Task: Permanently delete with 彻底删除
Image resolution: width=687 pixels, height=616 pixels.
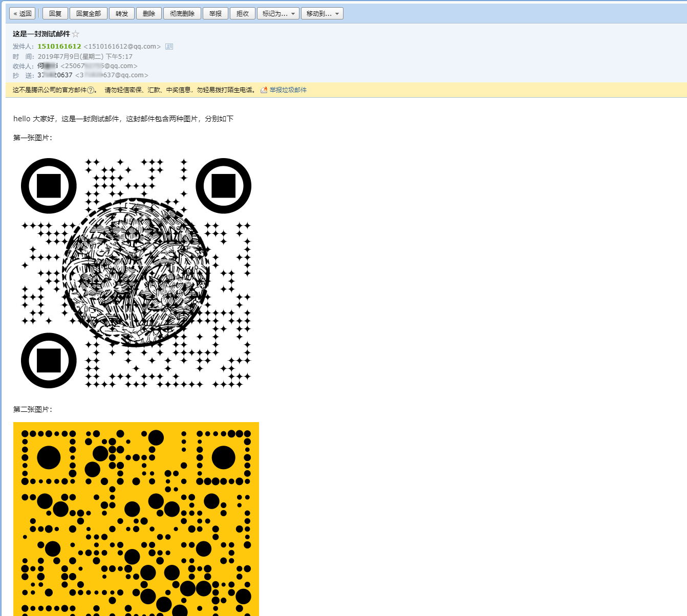Action: coord(182,13)
